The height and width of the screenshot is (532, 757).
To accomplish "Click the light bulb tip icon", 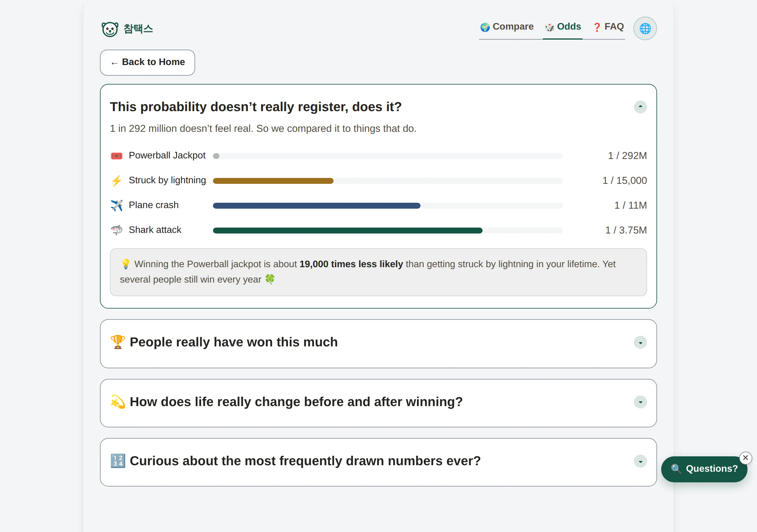I will (126, 264).
